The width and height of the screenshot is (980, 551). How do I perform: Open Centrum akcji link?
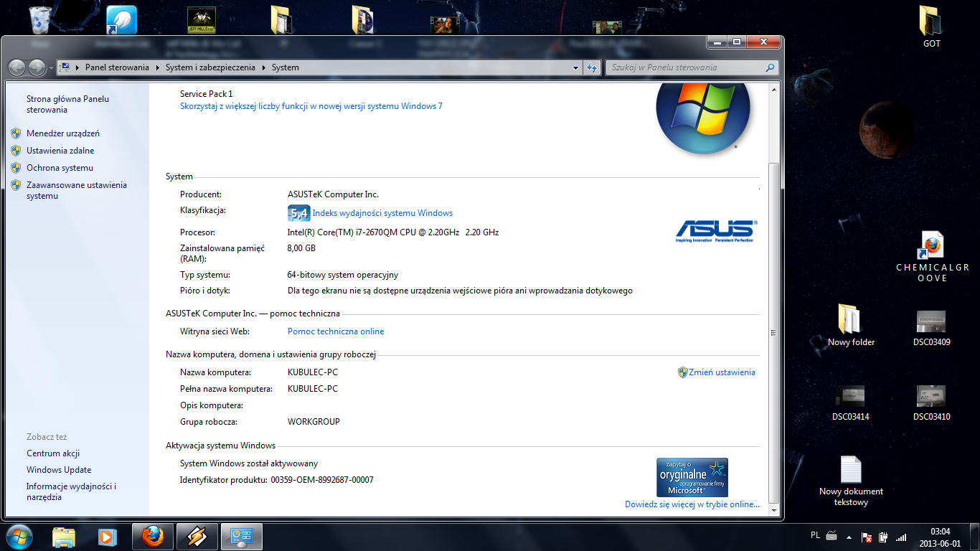click(53, 453)
